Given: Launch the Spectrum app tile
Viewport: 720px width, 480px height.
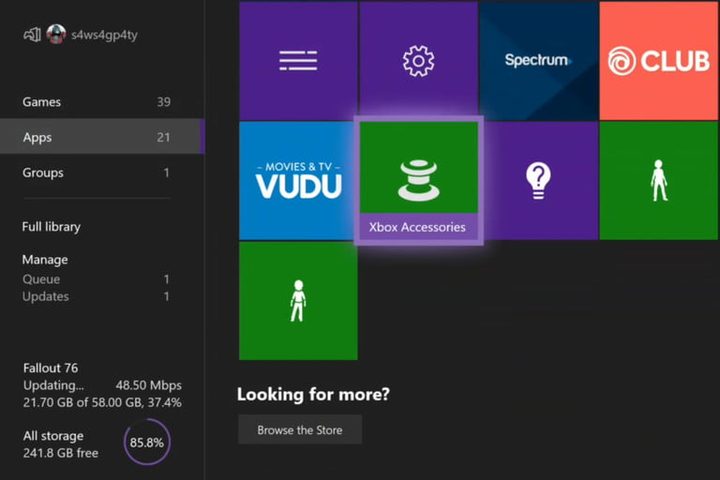Looking at the screenshot, I should coord(538,61).
